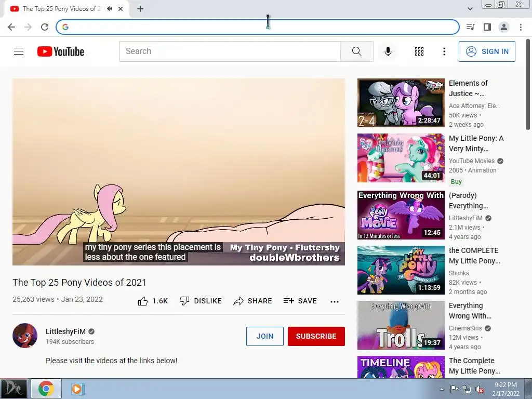Image resolution: width=532 pixels, height=399 pixels.
Task: Like the video with thumbs up
Action: pos(153,301)
